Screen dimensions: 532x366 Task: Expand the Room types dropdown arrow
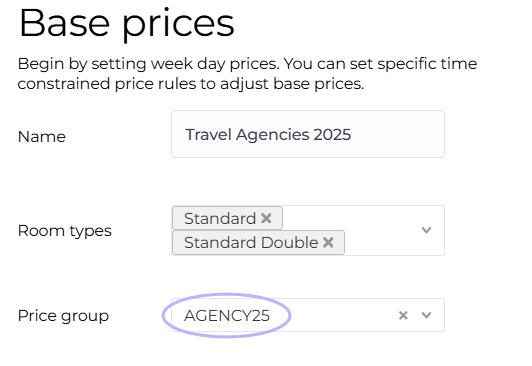426,230
